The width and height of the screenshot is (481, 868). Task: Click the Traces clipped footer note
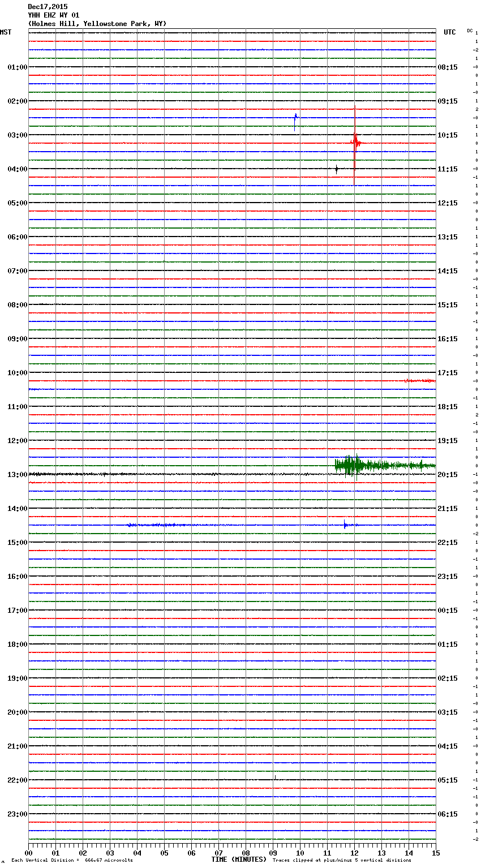tap(342, 861)
